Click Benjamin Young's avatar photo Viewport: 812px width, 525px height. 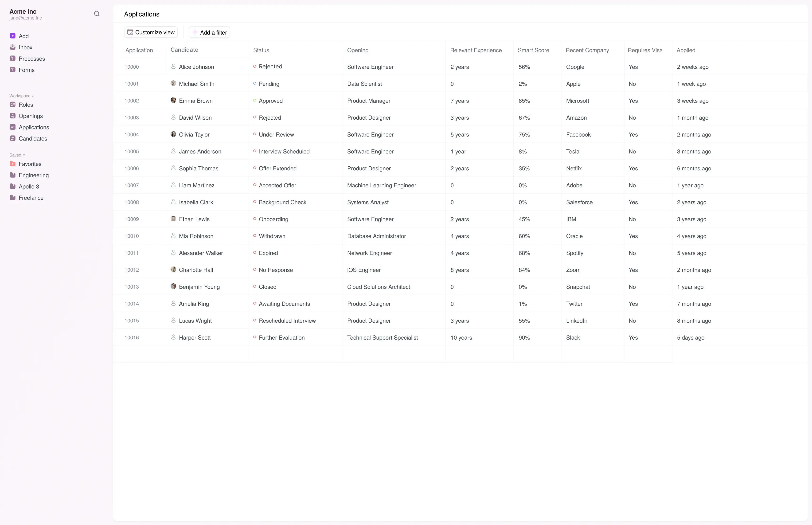tap(173, 286)
